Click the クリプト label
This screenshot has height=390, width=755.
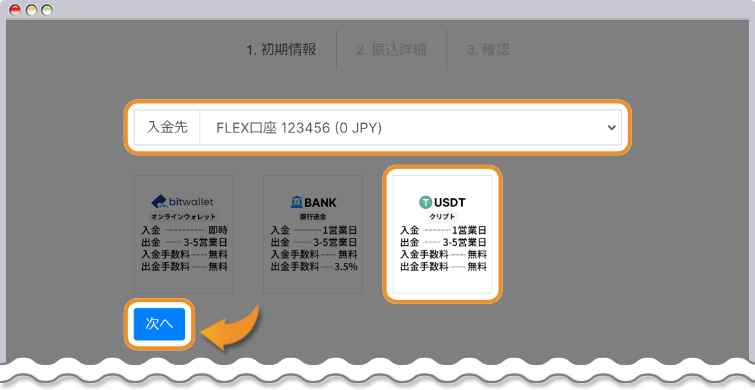coord(443,216)
